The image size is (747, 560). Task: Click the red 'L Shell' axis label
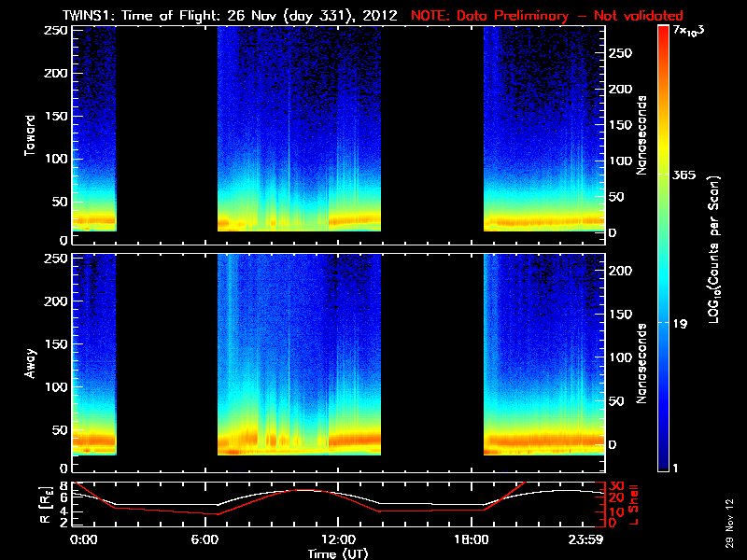635,505
